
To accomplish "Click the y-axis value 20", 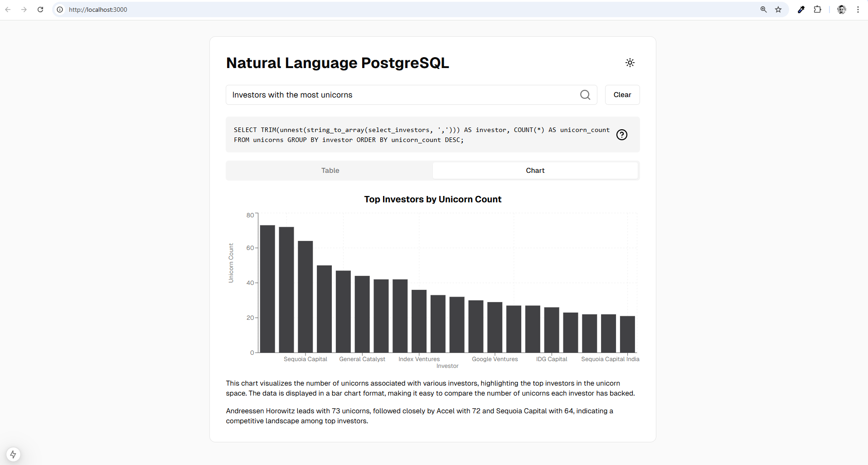I will tap(250, 318).
